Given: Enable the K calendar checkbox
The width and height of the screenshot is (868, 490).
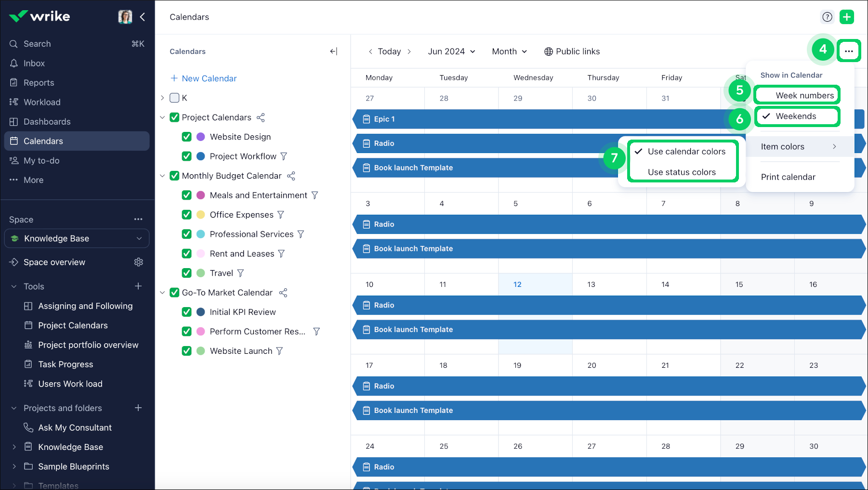Looking at the screenshot, I should pyautogui.click(x=174, y=98).
